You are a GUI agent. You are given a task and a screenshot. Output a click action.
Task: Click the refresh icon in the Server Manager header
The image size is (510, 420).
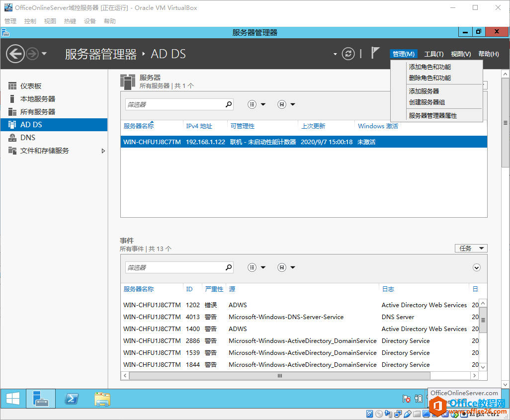(348, 54)
